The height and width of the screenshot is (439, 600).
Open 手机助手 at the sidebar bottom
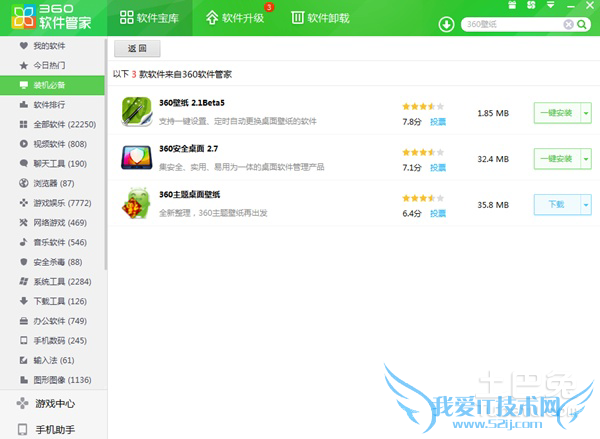(x=54, y=429)
